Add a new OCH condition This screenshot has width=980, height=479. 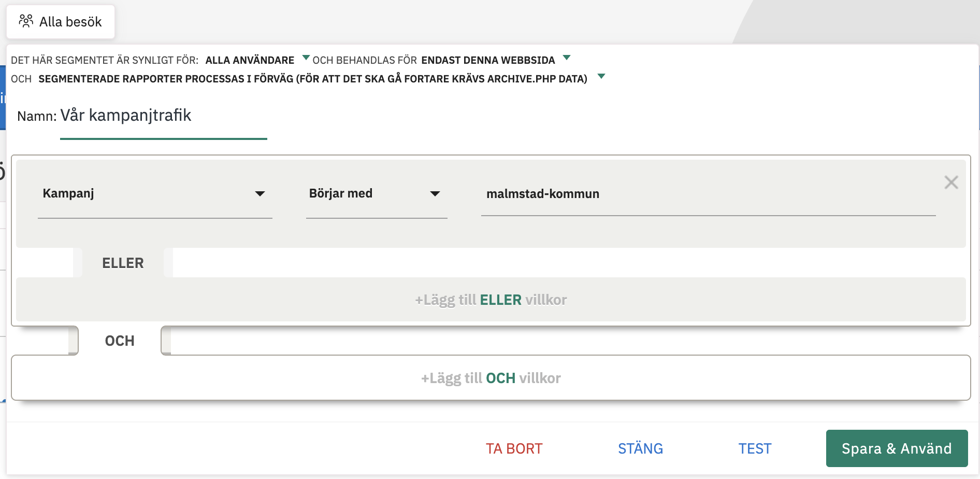[491, 378]
